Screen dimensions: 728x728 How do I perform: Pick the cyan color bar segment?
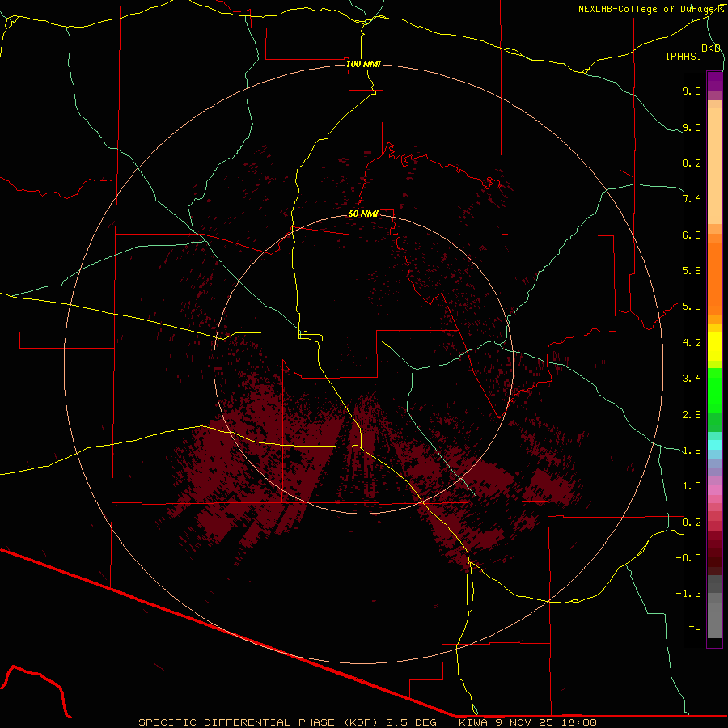pyautogui.click(x=714, y=445)
